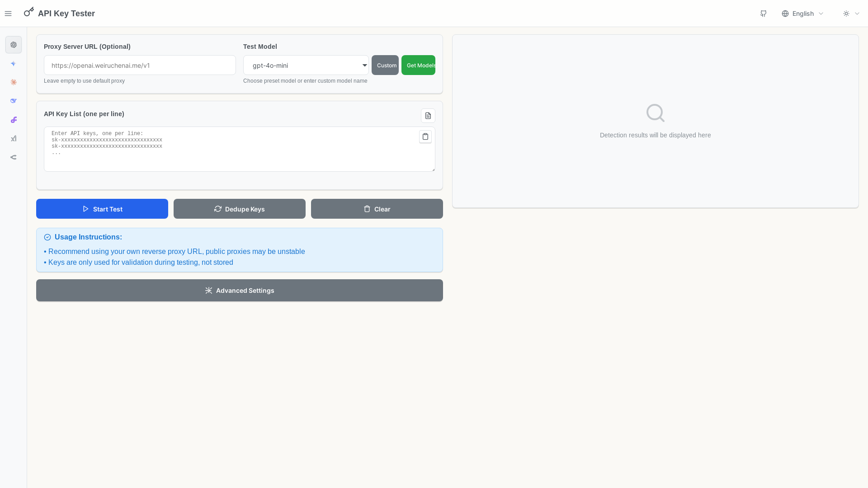This screenshot has width=868, height=488.
Task: Click the 'API Key List (one per line)' label
Action: pos(84,114)
